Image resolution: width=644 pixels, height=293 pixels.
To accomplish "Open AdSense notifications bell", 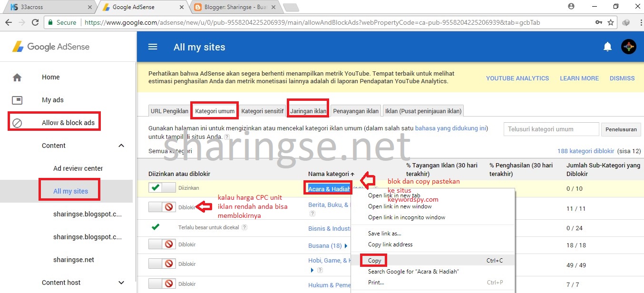I will (607, 47).
